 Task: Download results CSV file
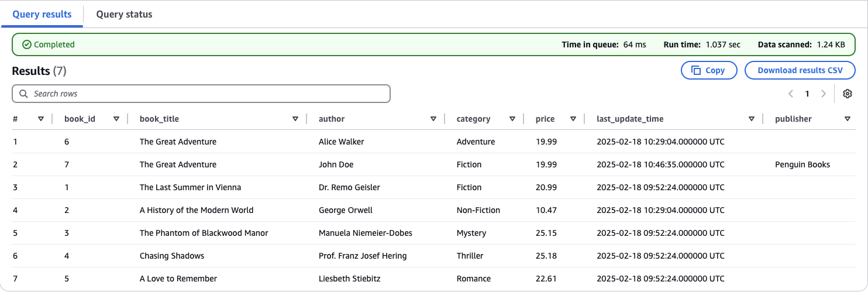click(x=800, y=70)
